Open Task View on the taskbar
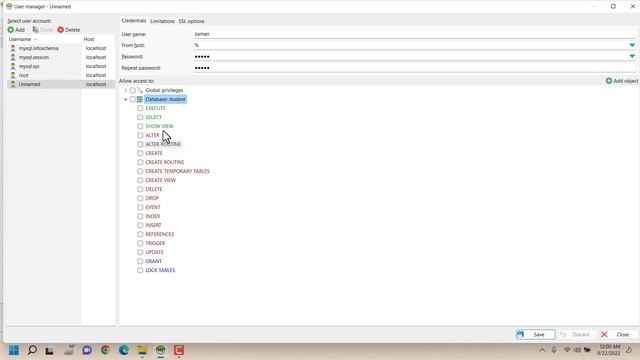Viewport: 640px width, 360px height. (49, 351)
